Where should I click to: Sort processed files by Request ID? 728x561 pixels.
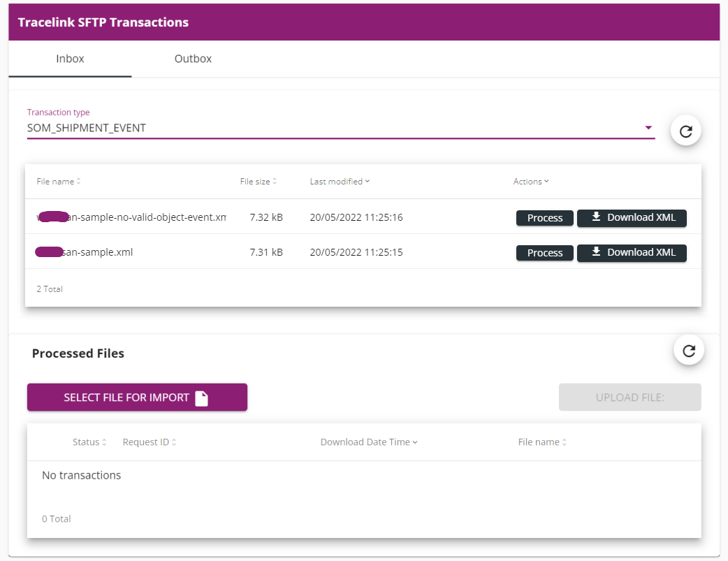pyautogui.click(x=150, y=442)
